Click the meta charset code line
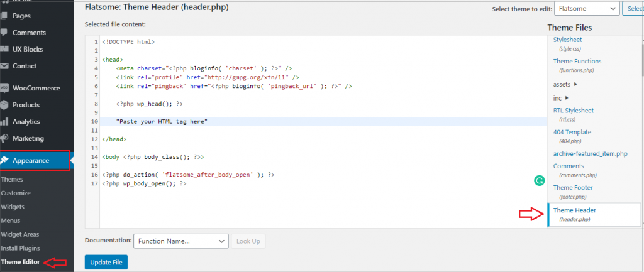Screen dimensions: 644x272 click(x=204, y=68)
